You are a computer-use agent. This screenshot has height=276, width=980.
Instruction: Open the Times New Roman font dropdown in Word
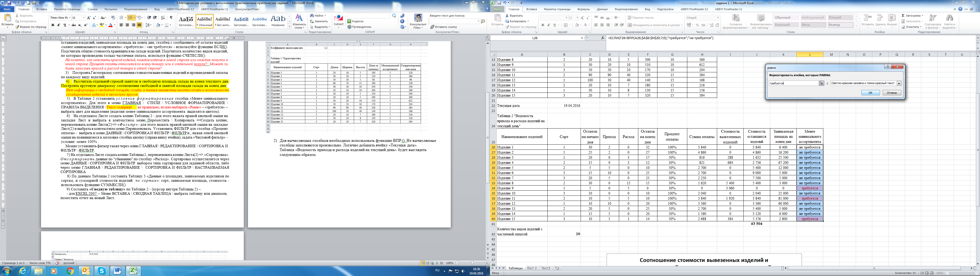[x=70, y=18]
